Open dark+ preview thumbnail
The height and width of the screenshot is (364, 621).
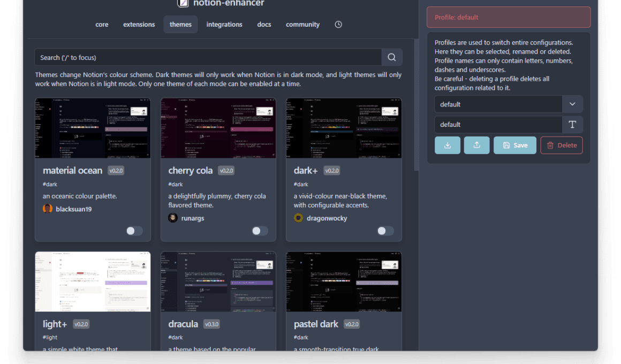[x=344, y=128]
